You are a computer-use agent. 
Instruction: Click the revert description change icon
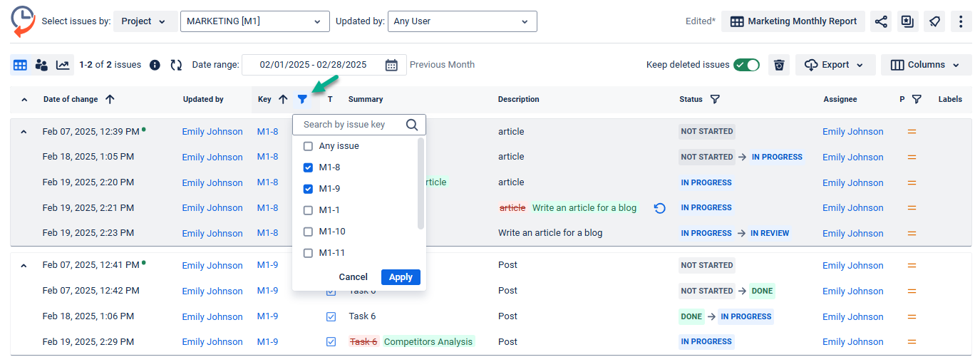click(659, 208)
